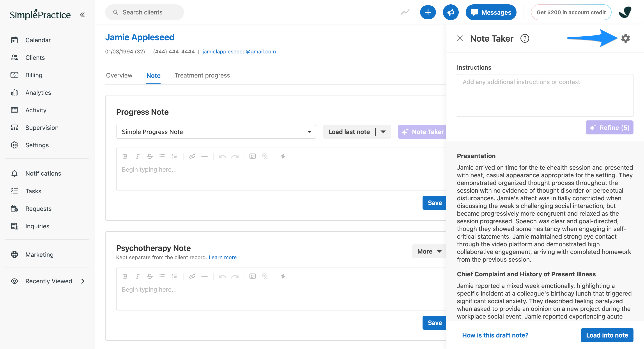Switch to the Treatment progress tab

[x=202, y=76]
